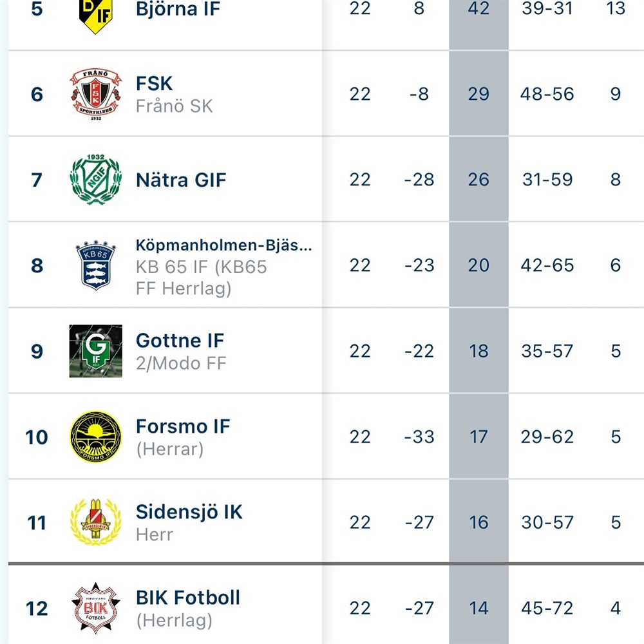This screenshot has width=644, height=644.
Task: Click Nätra GIF goal difference -28
Action: click(419, 180)
